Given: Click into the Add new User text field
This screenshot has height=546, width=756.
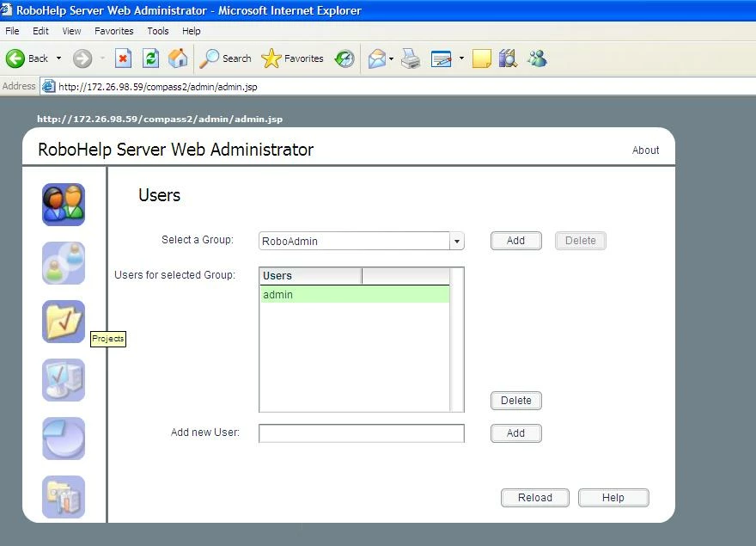Looking at the screenshot, I should (362, 433).
